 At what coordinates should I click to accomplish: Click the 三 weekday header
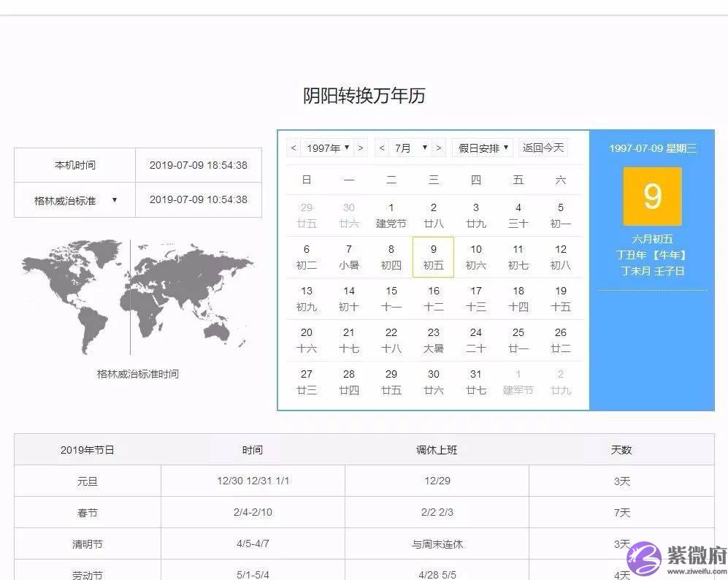tap(433, 180)
